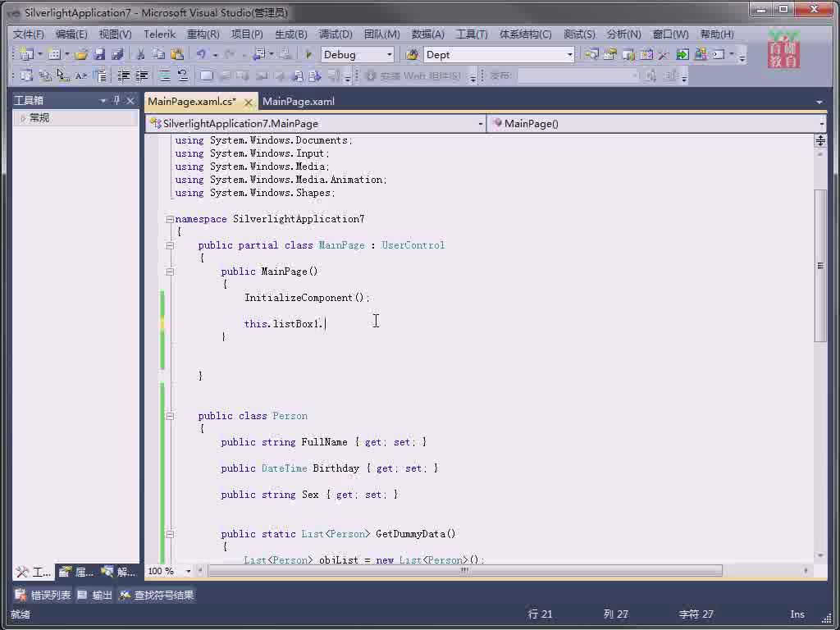Click the Navigate Backward icon
The width and height of the screenshot is (840, 630).
(x=261, y=54)
